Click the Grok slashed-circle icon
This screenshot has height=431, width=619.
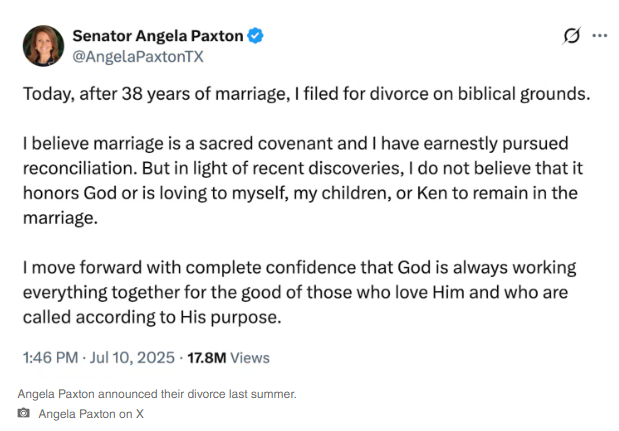click(x=571, y=36)
